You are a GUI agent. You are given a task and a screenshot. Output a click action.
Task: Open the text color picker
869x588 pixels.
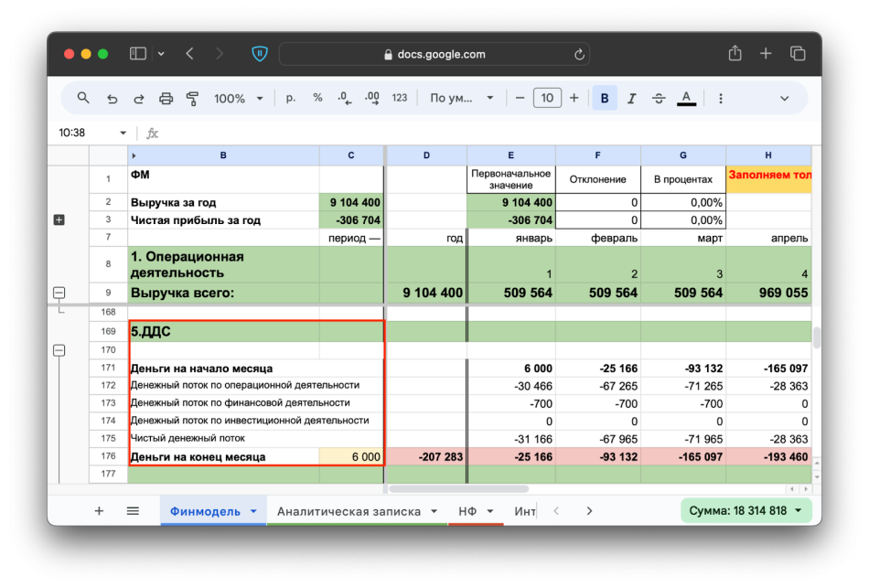coord(686,98)
